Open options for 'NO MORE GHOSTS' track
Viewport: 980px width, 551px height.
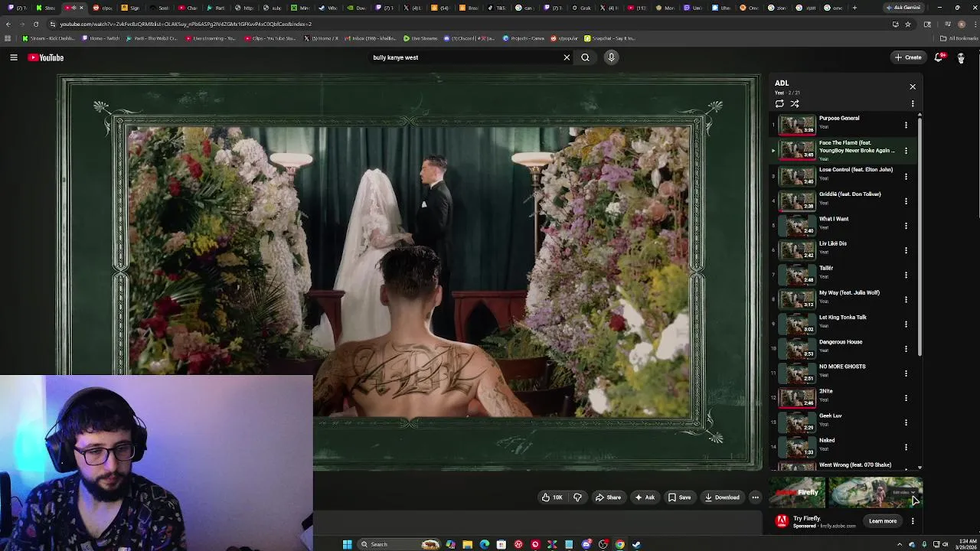(906, 373)
